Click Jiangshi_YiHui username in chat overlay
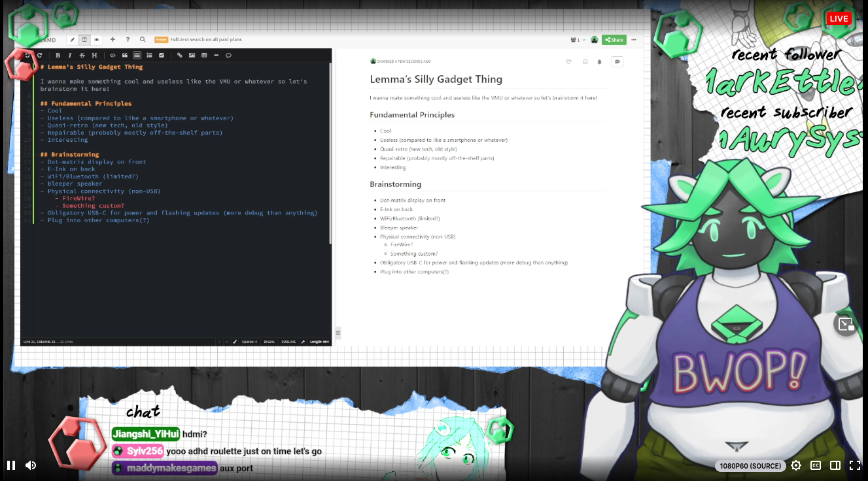 (x=145, y=434)
